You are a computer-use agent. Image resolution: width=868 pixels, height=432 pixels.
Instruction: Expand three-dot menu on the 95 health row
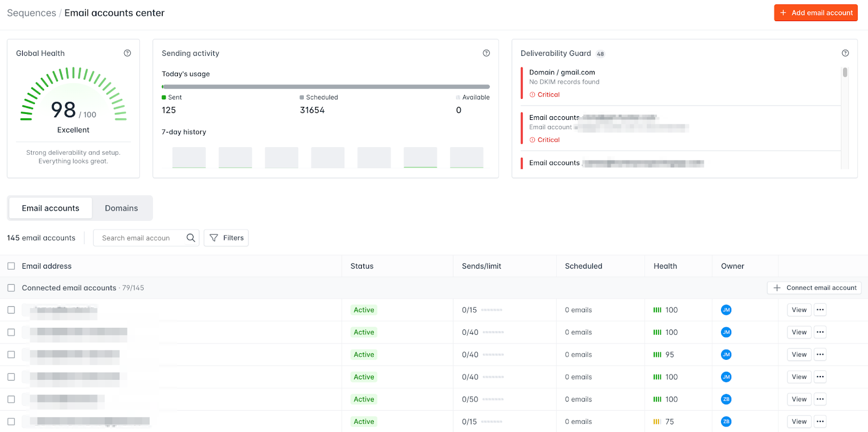click(x=820, y=354)
